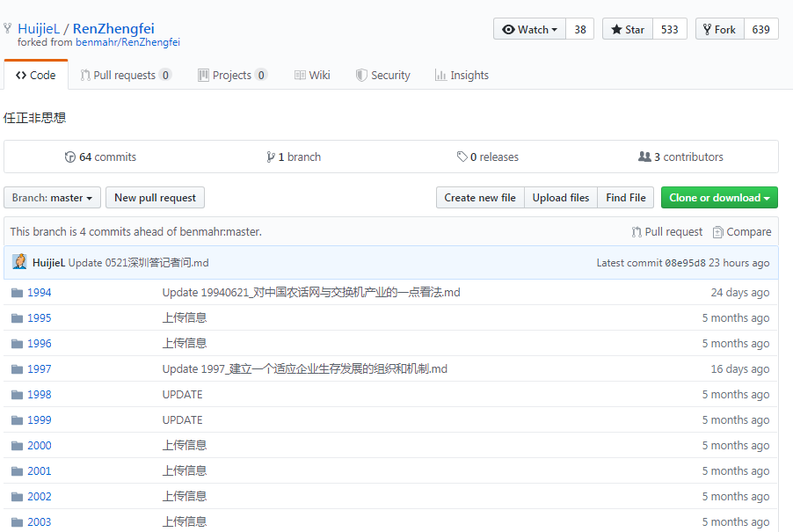793x532 pixels.
Task: Click the Insights bar graph icon
Action: 440,76
